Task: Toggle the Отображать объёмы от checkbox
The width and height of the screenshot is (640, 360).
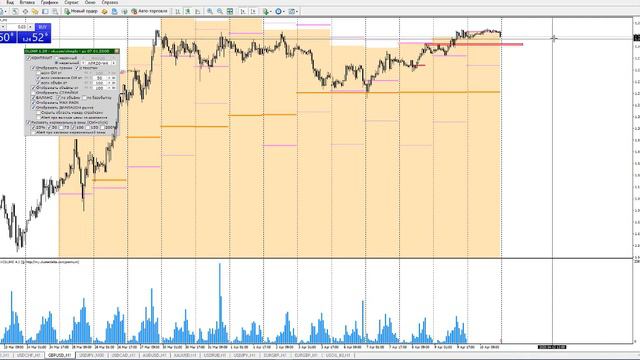Action: [33, 88]
